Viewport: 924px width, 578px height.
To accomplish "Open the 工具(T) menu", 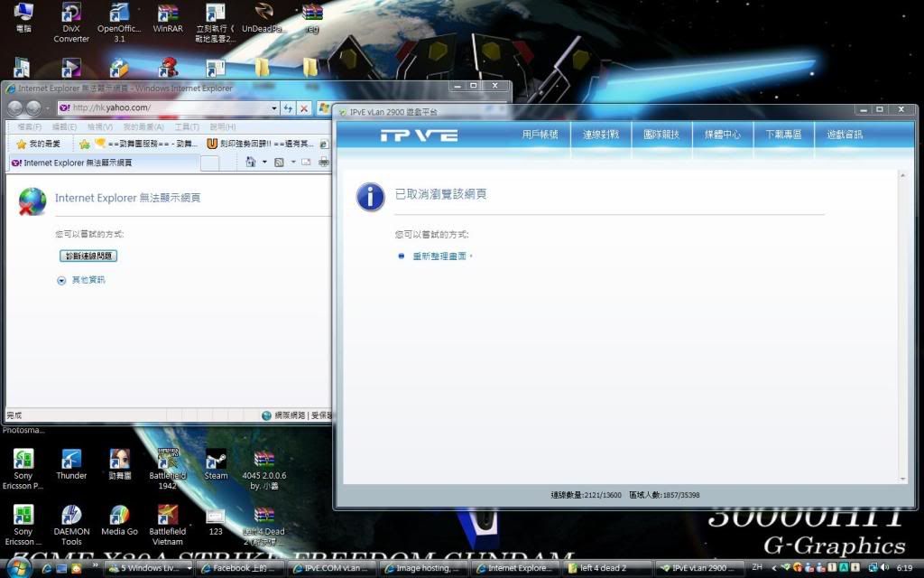I will point(187,127).
